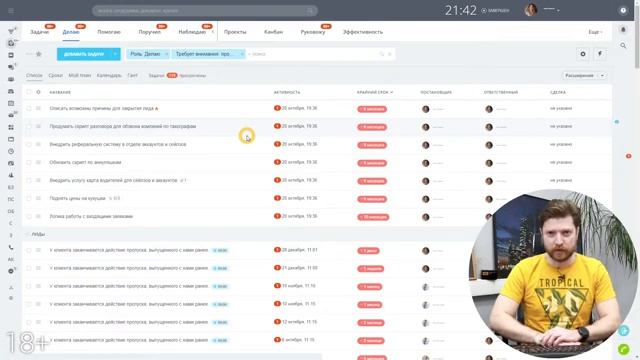Switch to the Гант view

(x=133, y=76)
